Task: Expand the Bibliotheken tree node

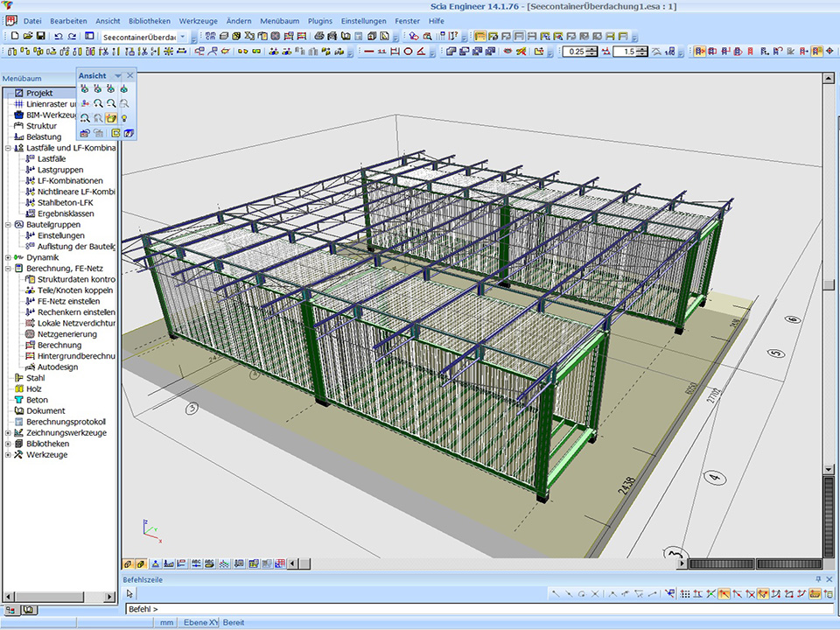Action: 8,444
